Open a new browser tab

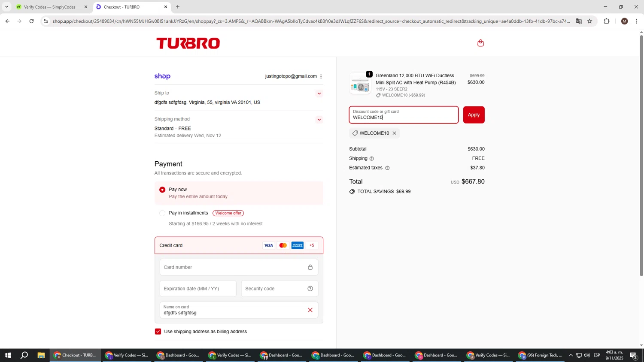click(x=178, y=7)
